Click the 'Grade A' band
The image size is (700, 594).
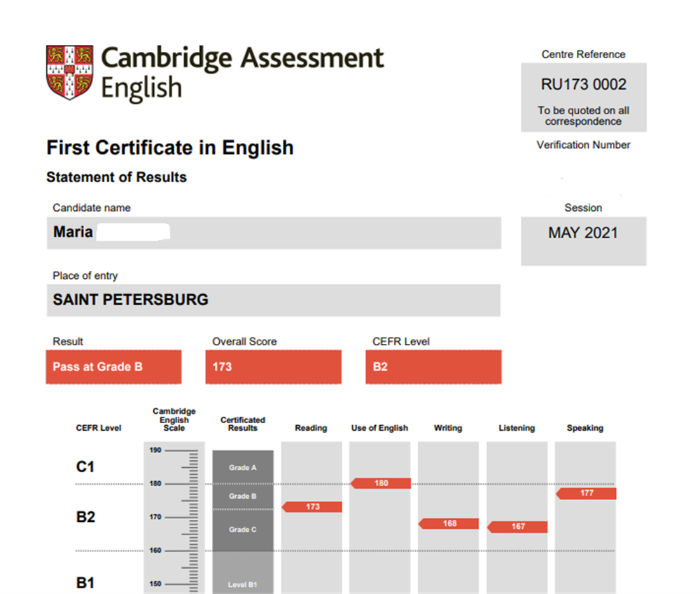coord(243,467)
